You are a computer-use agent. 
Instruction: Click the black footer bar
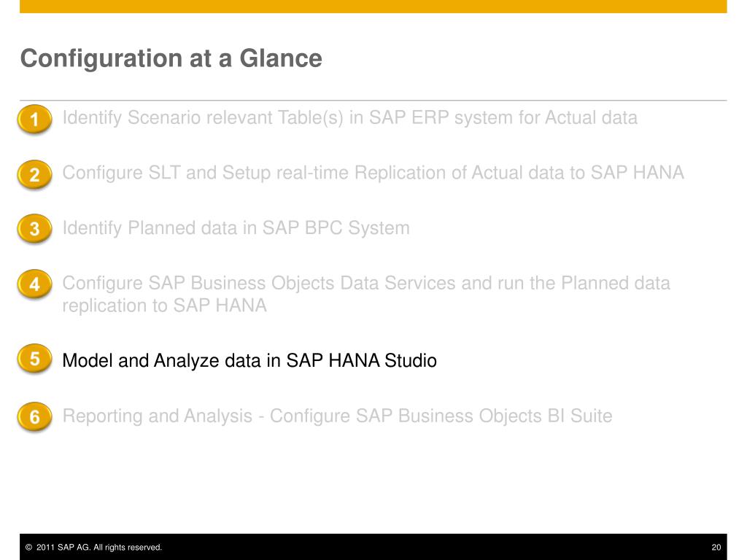coord(373,547)
